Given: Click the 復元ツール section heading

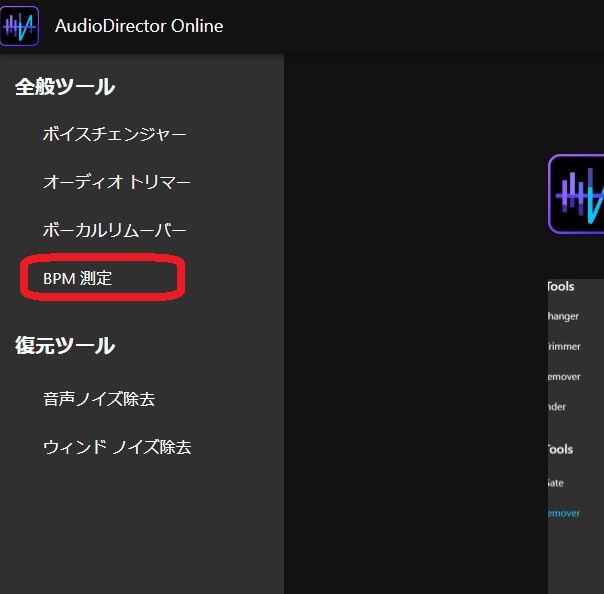Looking at the screenshot, I should (x=65, y=346).
